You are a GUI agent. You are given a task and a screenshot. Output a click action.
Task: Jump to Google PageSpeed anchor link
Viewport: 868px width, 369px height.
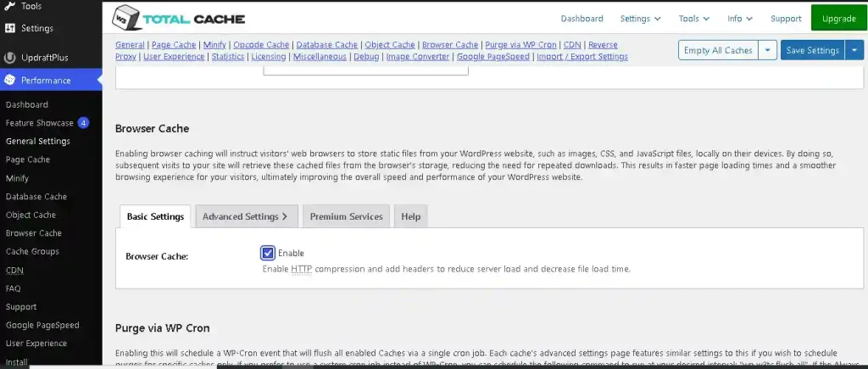[x=493, y=57]
